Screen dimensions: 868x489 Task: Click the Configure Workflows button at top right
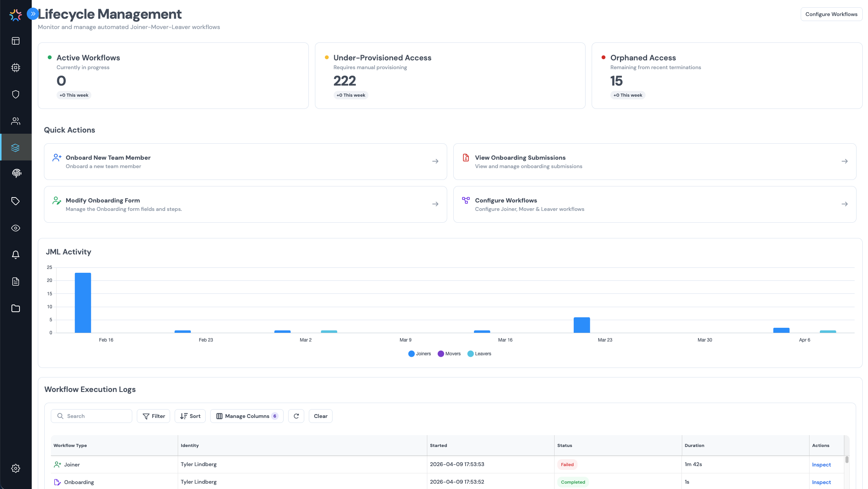831,14
